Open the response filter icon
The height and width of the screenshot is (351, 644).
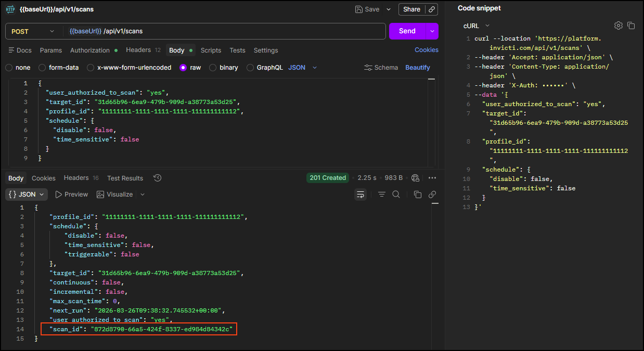point(382,194)
